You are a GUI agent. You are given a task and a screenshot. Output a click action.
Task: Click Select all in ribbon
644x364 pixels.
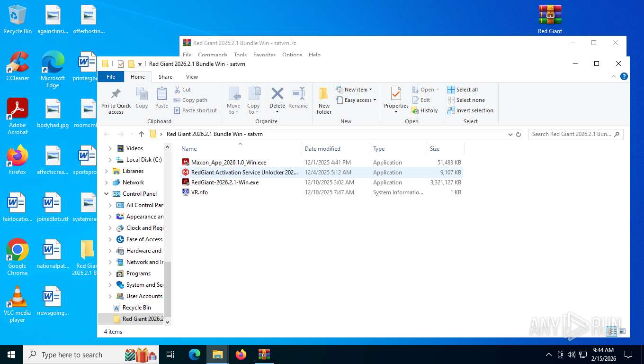pos(463,90)
